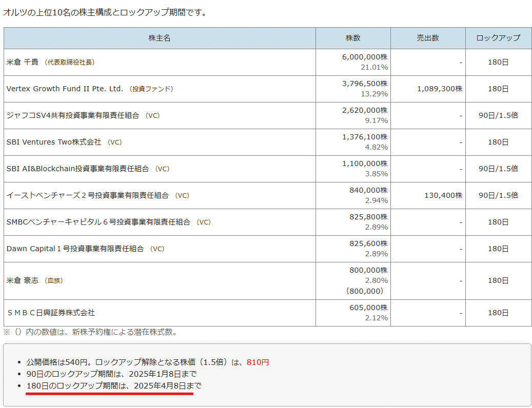532x408 pixels.
Task: Click the （血族） label
Action: (53, 280)
